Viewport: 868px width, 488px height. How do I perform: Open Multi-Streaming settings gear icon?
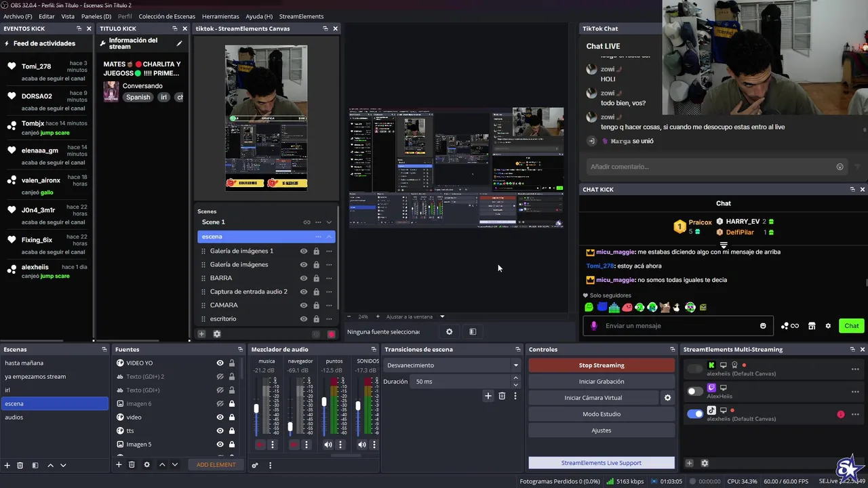point(705,463)
